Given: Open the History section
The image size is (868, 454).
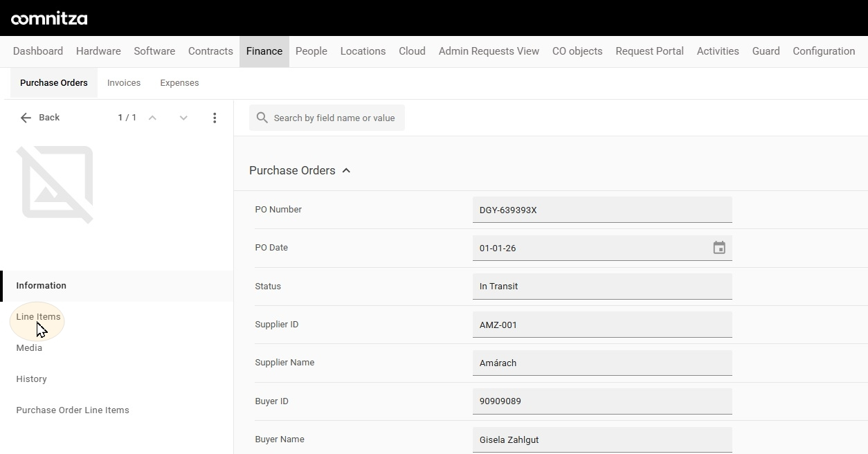Looking at the screenshot, I should [x=32, y=379].
